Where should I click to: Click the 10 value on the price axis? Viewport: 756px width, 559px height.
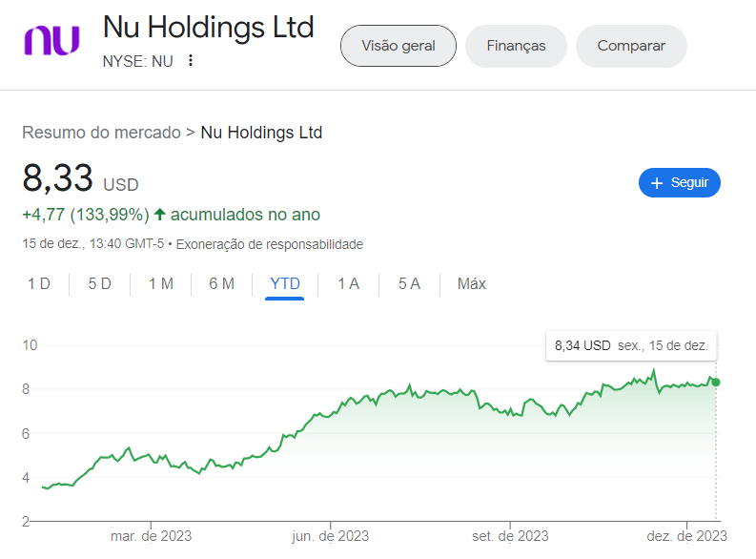tap(30, 345)
